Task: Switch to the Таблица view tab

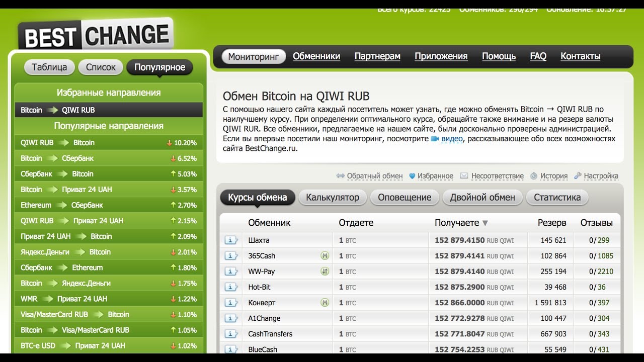Action: coord(49,67)
